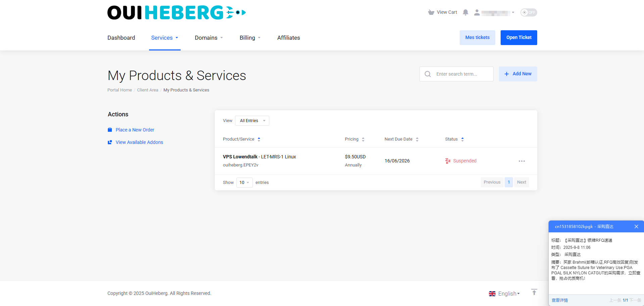Sort by the Status column
644x306 pixels.
455,139
